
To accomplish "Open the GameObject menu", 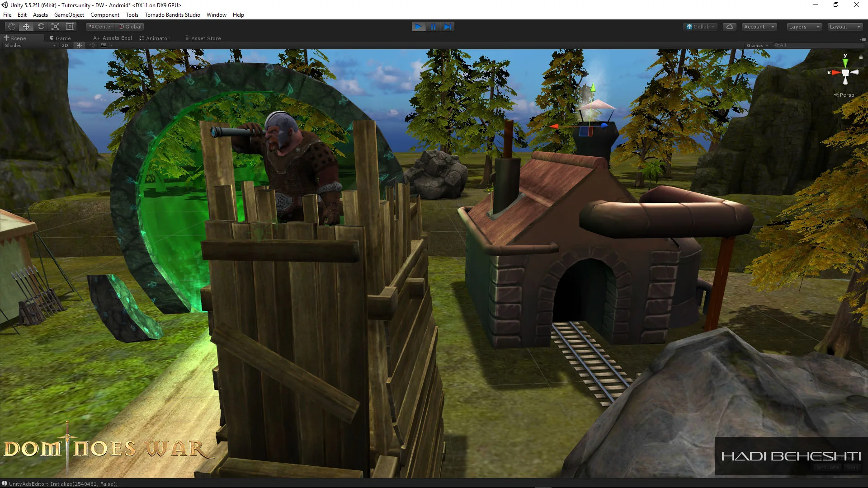I will pos(69,15).
